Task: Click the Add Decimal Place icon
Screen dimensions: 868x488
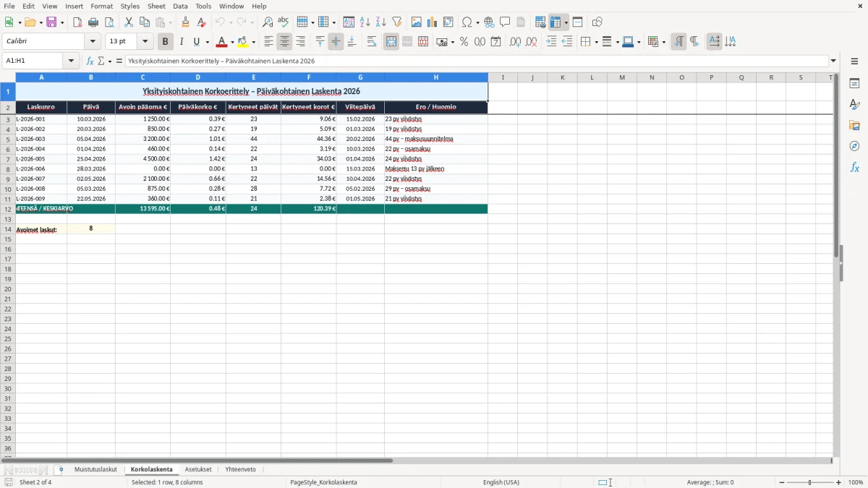Action: 516,42
